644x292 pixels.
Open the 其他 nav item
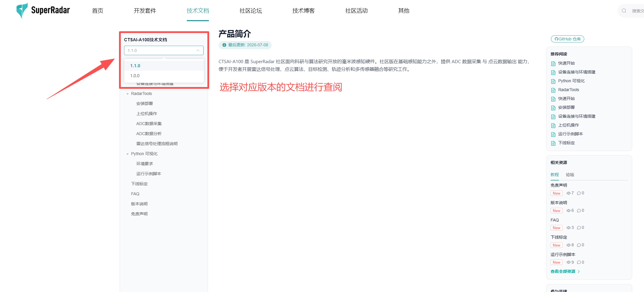[404, 11]
